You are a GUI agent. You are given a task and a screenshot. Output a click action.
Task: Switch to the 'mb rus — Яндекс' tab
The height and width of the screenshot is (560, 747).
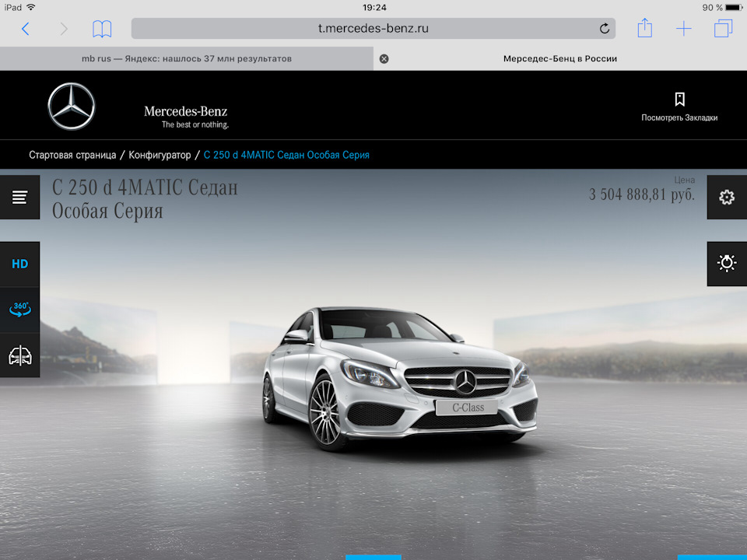tap(187, 58)
